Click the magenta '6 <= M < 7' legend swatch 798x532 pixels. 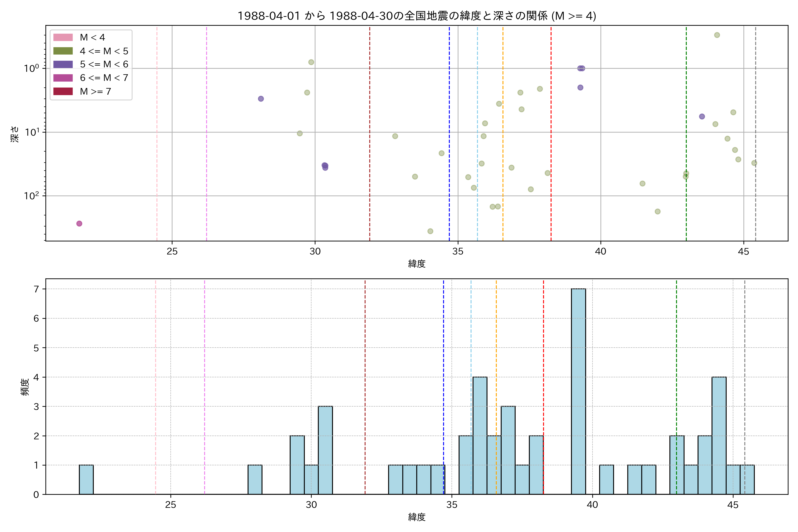[63, 78]
